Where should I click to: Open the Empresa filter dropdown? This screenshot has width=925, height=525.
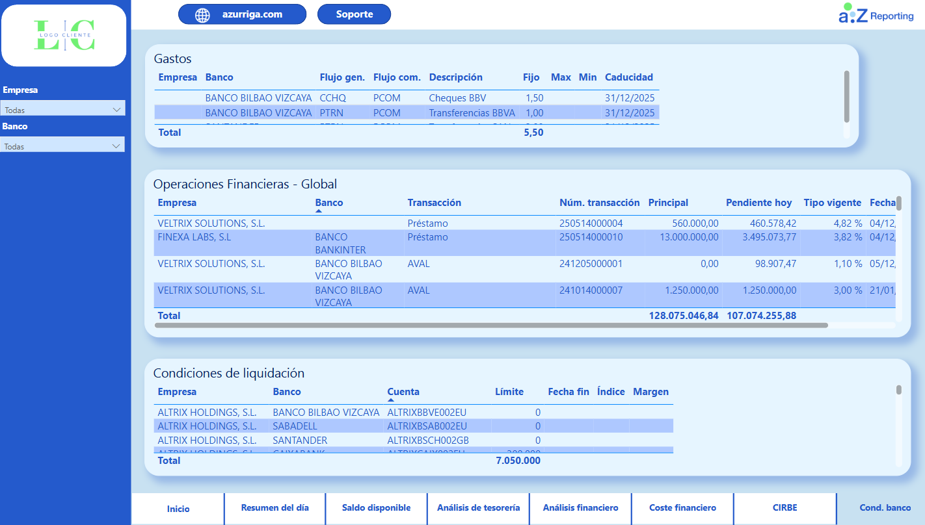coord(63,109)
